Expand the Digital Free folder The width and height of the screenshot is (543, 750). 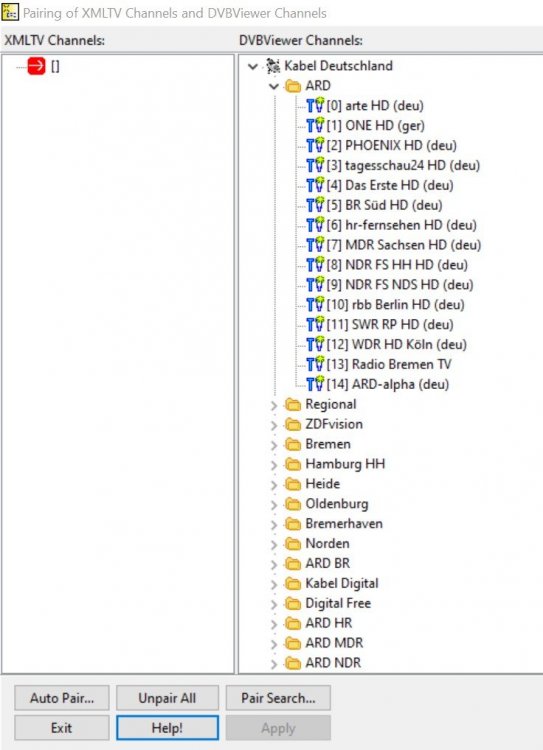click(274, 605)
